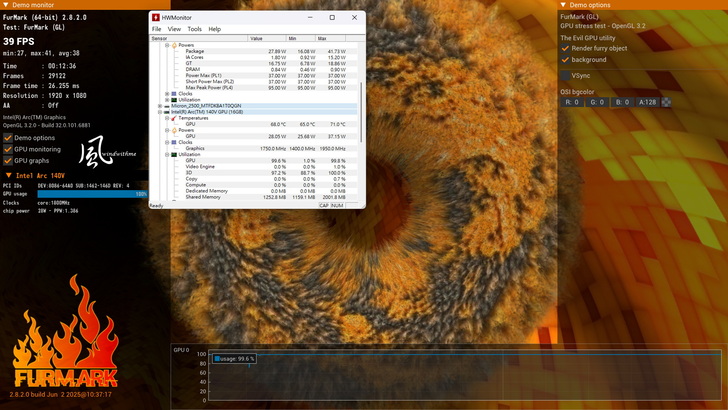This screenshot has width=728, height=410.
Task: Click the CPU Powers flame icon
Action: click(175, 45)
